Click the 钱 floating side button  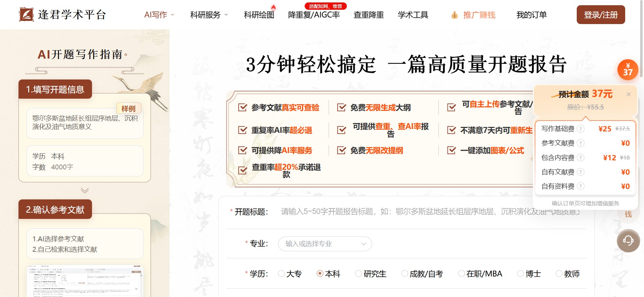click(x=628, y=214)
